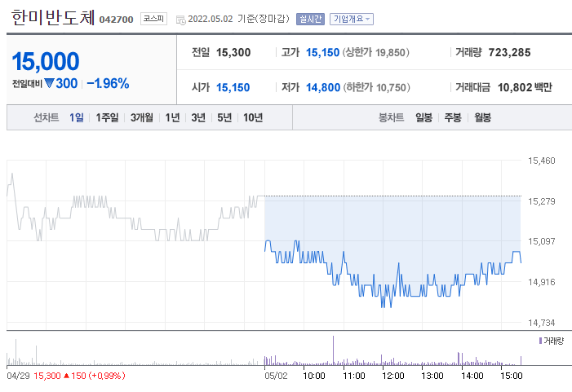
Task: Click the 12:00 time axis label
Action: (x=393, y=376)
